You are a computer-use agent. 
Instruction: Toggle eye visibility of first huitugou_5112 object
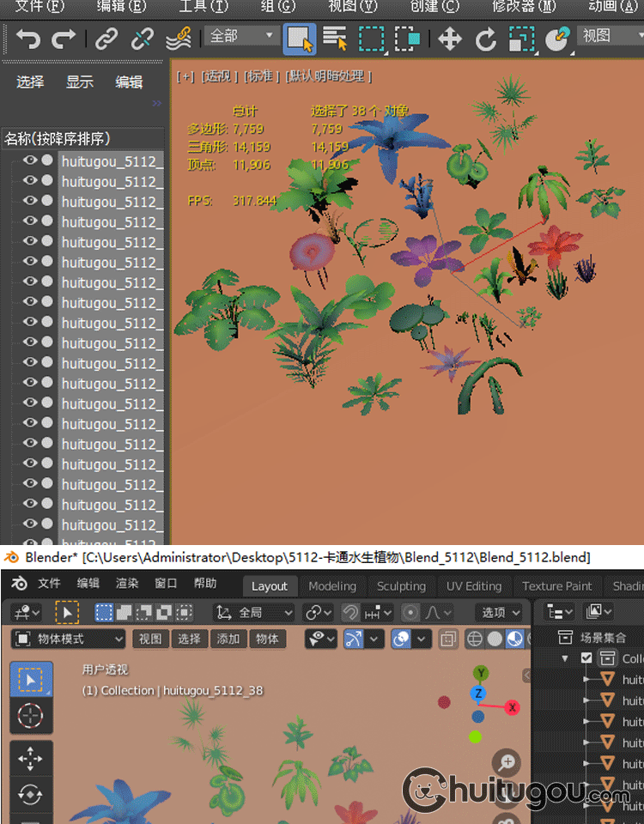coord(30,160)
